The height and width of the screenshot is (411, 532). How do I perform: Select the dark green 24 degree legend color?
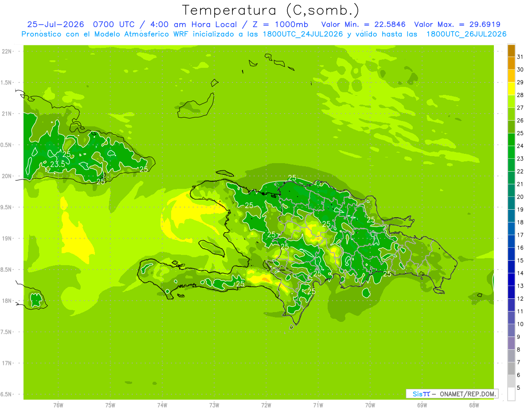511,140
